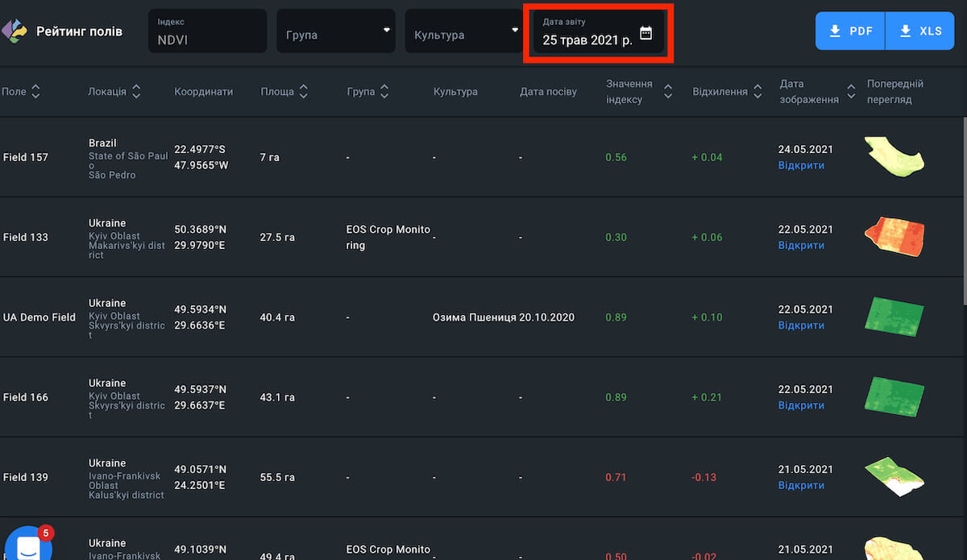Sort by Площа column arrows

coord(304,92)
